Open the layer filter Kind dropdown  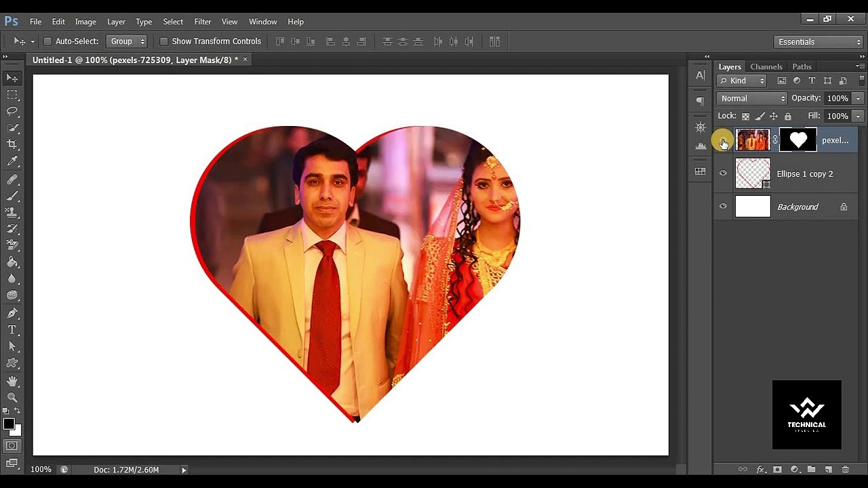tap(742, 81)
